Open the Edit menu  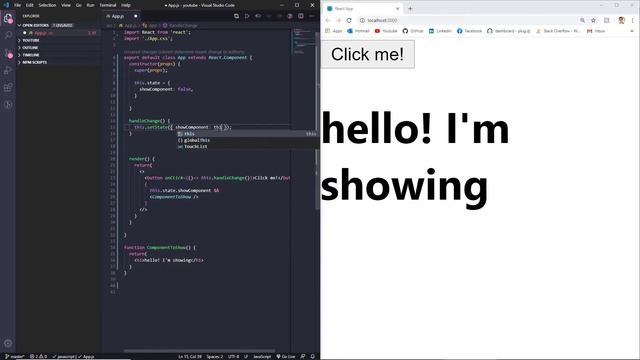tap(30, 5)
